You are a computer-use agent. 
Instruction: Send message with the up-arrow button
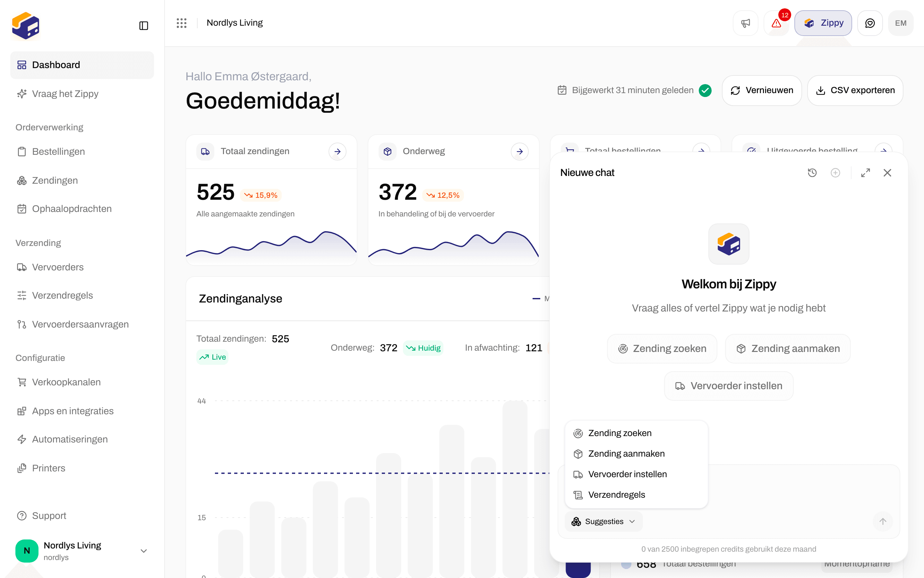[x=883, y=521]
